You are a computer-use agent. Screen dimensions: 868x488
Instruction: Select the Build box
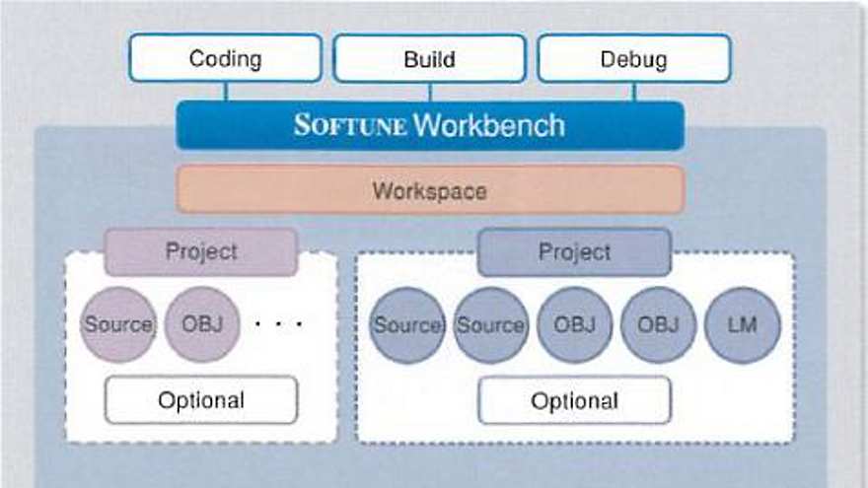click(x=429, y=59)
